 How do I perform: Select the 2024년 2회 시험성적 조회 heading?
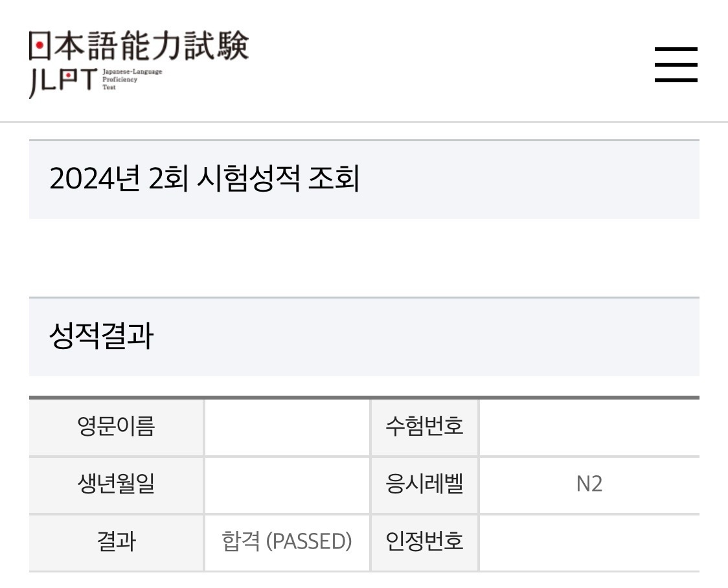click(x=204, y=179)
